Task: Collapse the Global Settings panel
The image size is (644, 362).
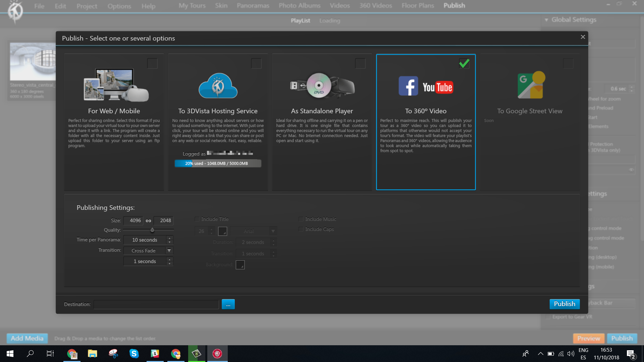Action: tap(546, 20)
